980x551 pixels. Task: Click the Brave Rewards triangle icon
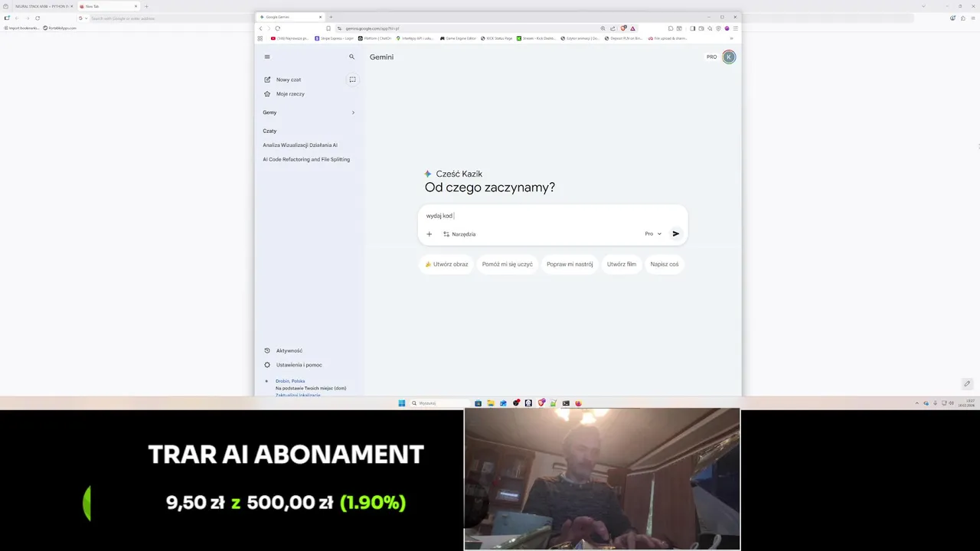click(x=632, y=28)
